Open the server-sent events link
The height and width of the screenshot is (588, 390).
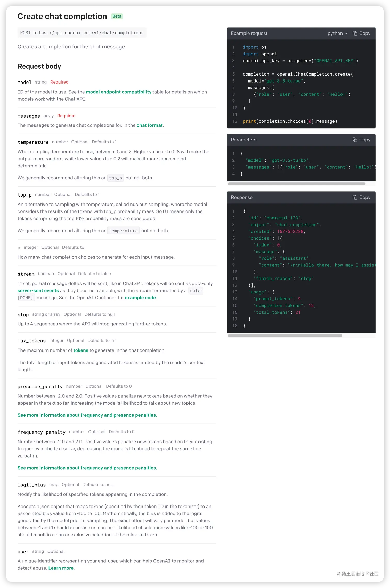coord(38,290)
